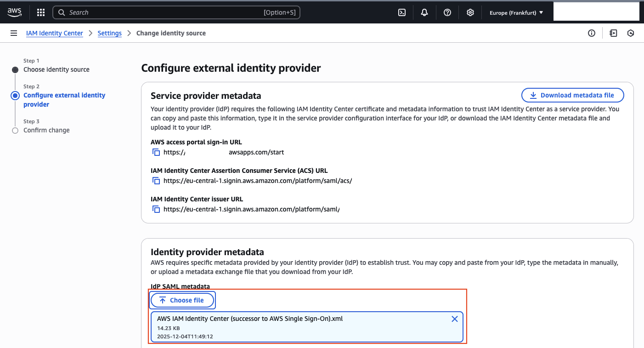The height and width of the screenshot is (348, 644).
Task: Select Step 1 Choose identity source indicator
Action: pos(15,69)
